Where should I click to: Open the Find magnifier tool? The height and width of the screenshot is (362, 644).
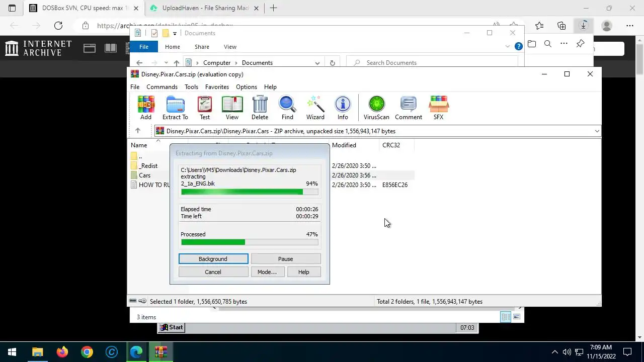287,108
